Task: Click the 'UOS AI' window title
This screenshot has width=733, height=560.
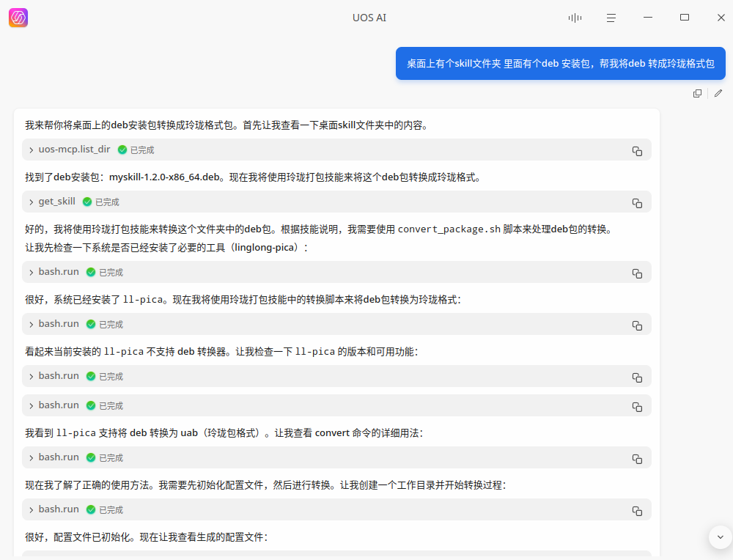Action: [369, 18]
